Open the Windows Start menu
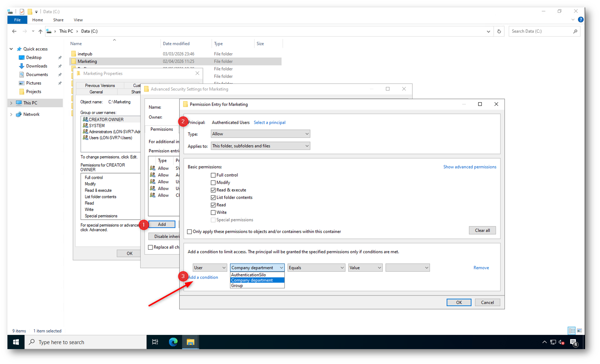Screen dimensions: 600x364 click(16, 342)
